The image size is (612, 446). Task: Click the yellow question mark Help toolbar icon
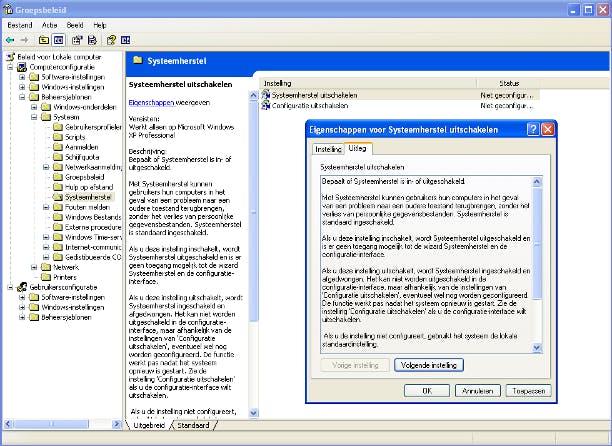coord(111,40)
